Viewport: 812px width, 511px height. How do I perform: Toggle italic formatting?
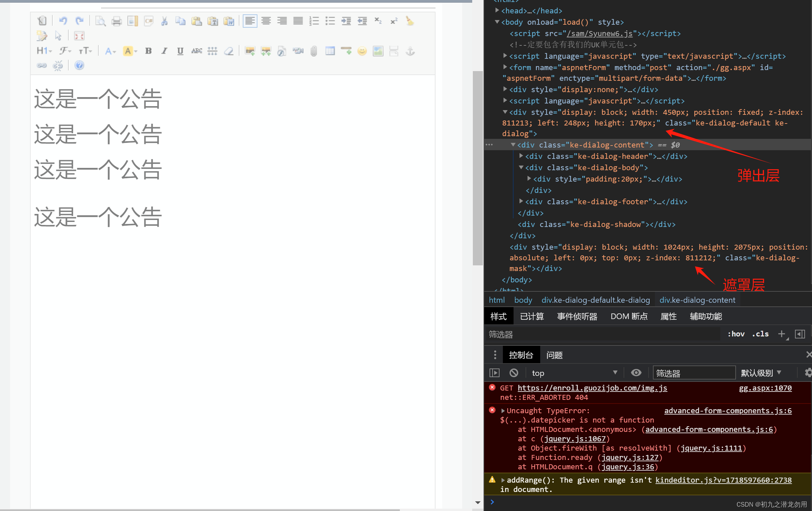164,51
